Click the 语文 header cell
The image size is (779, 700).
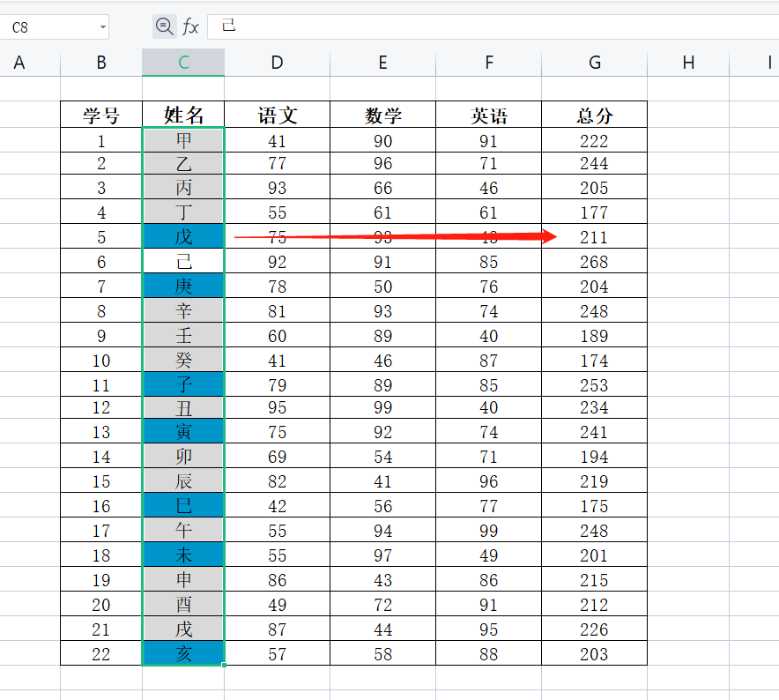pos(278,115)
